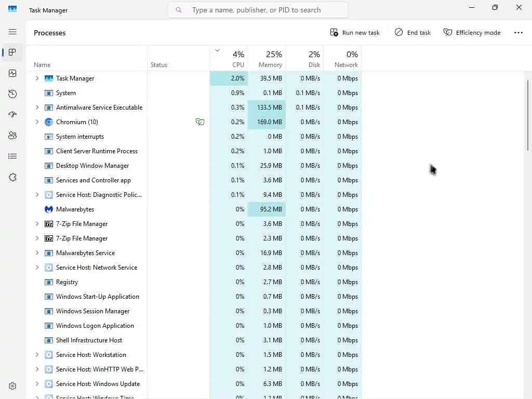Click Malwarebytes 95.2 MB memory cell

point(267,209)
